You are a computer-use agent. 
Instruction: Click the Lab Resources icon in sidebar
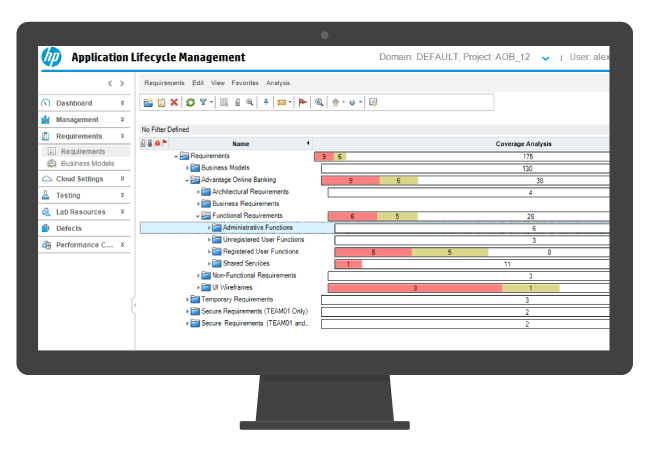coord(46,212)
